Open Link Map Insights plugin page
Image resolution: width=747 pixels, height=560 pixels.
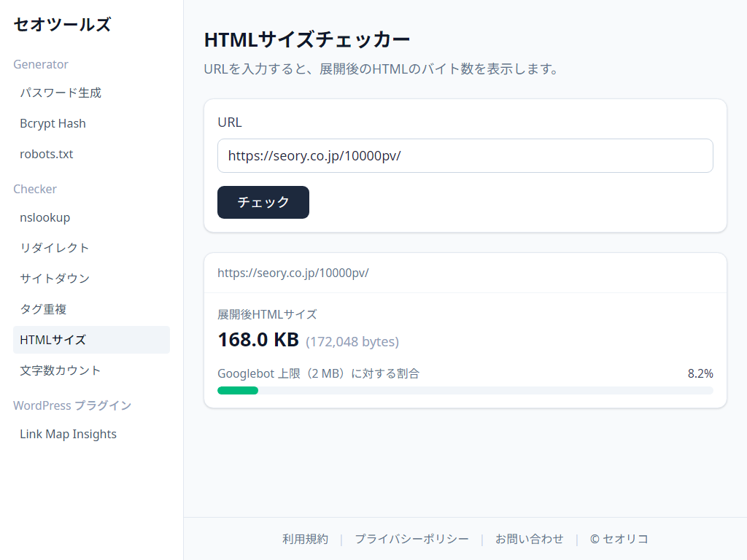tap(68, 434)
